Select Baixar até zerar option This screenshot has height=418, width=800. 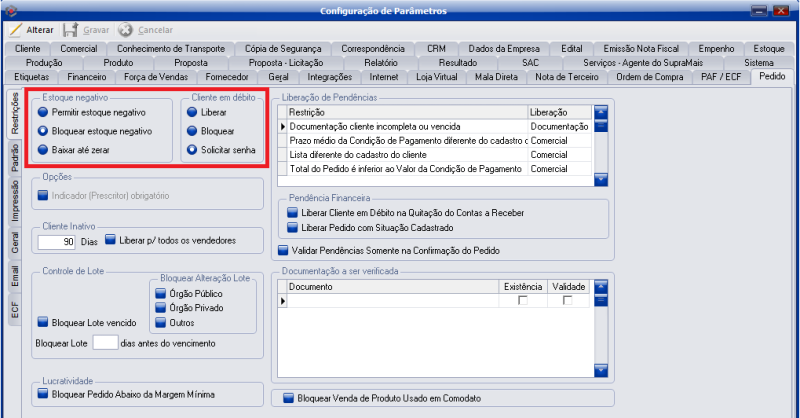pyautogui.click(x=43, y=149)
